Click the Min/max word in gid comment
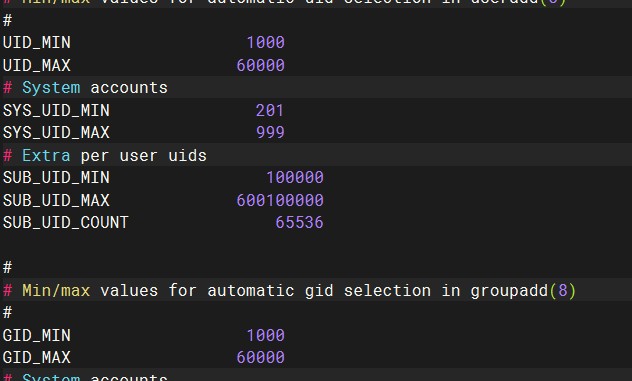Image resolution: width=632 pixels, height=381 pixels. click(x=56, y=290)
